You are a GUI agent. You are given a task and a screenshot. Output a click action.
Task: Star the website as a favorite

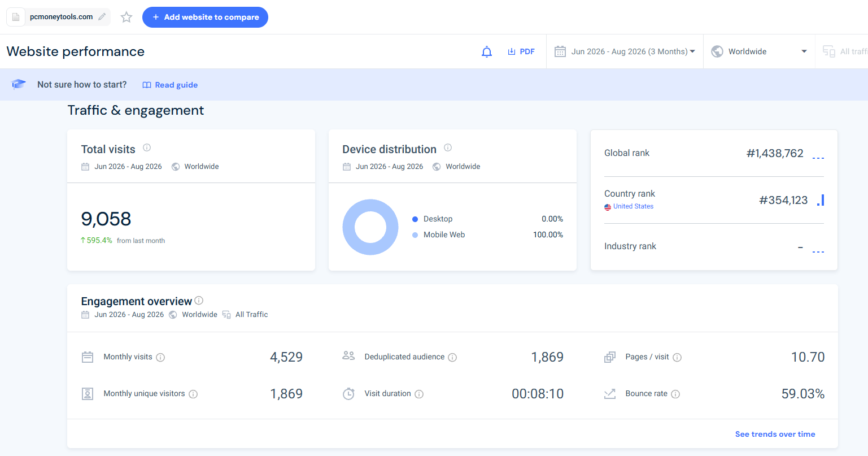click(x=127, y=18)
